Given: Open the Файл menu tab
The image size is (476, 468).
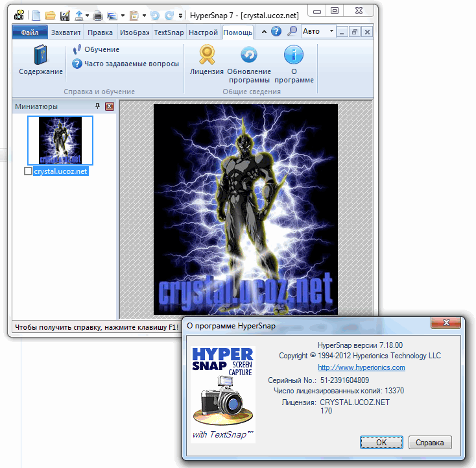Looking at the screenshot, I should [30, 32].
